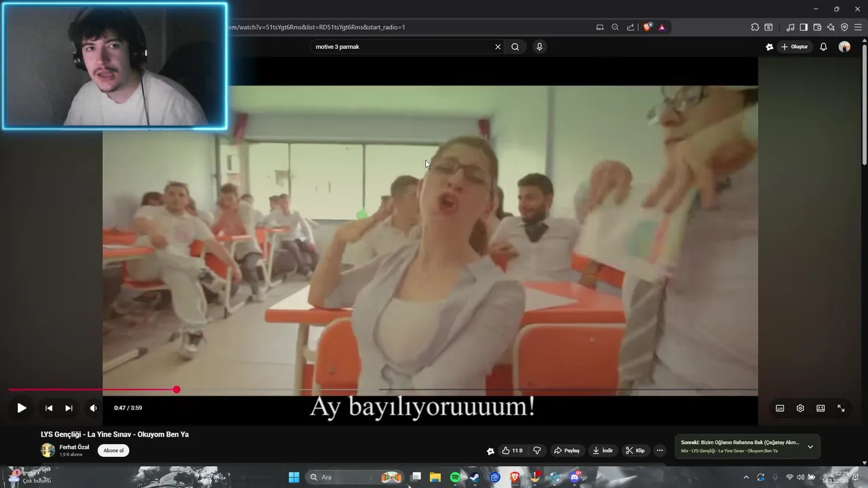Start voice search with microphone
Viewport: 868px width, 488px height.
pos(539,47)
